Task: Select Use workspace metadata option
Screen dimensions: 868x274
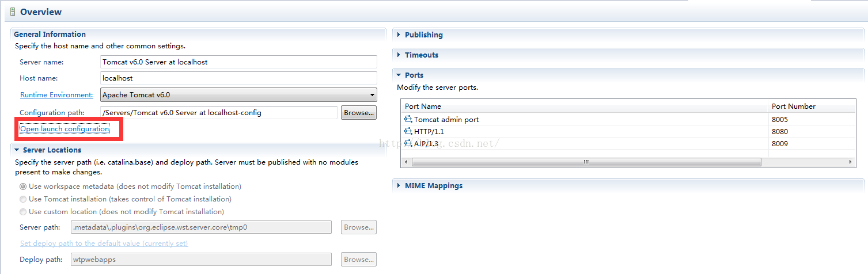Action: [x=23, y=187]
